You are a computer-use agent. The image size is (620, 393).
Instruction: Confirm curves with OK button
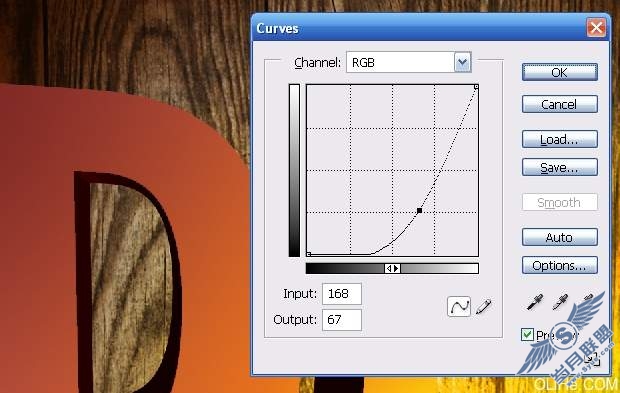coord(560,72)
